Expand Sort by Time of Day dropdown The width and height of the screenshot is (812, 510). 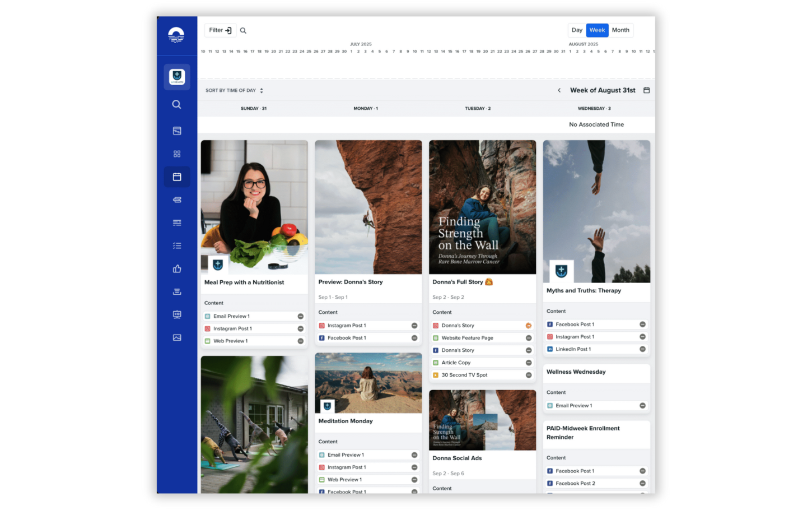234,91
